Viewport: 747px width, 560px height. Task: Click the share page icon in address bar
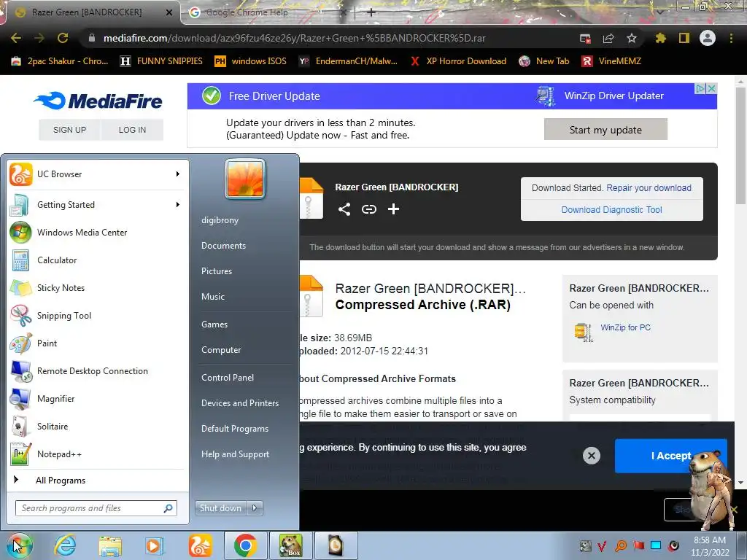(608, 38)
